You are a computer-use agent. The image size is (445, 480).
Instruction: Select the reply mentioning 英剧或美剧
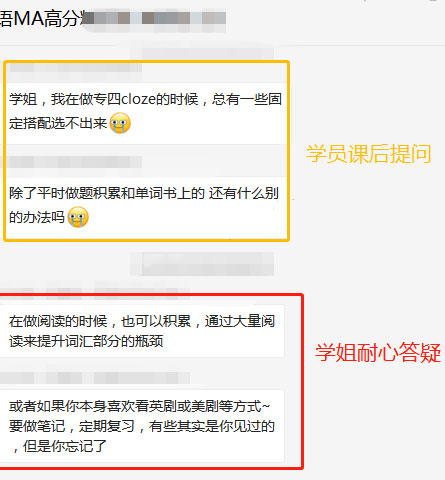tap(142, 426)
